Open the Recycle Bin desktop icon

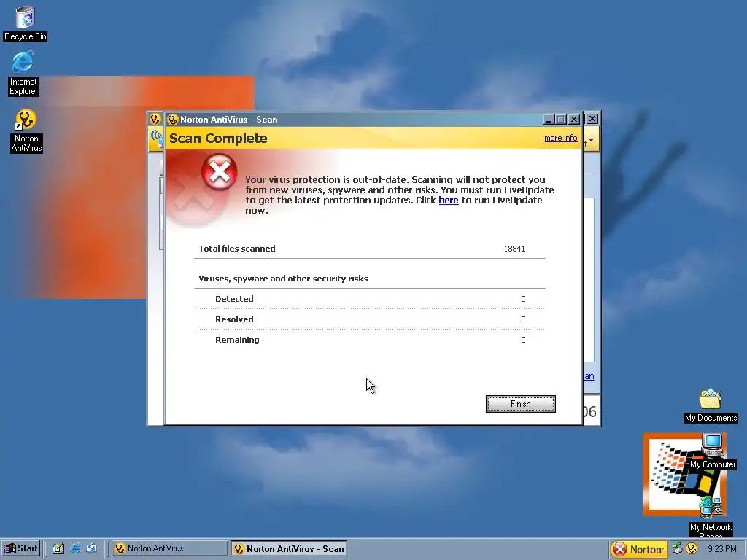26,23
